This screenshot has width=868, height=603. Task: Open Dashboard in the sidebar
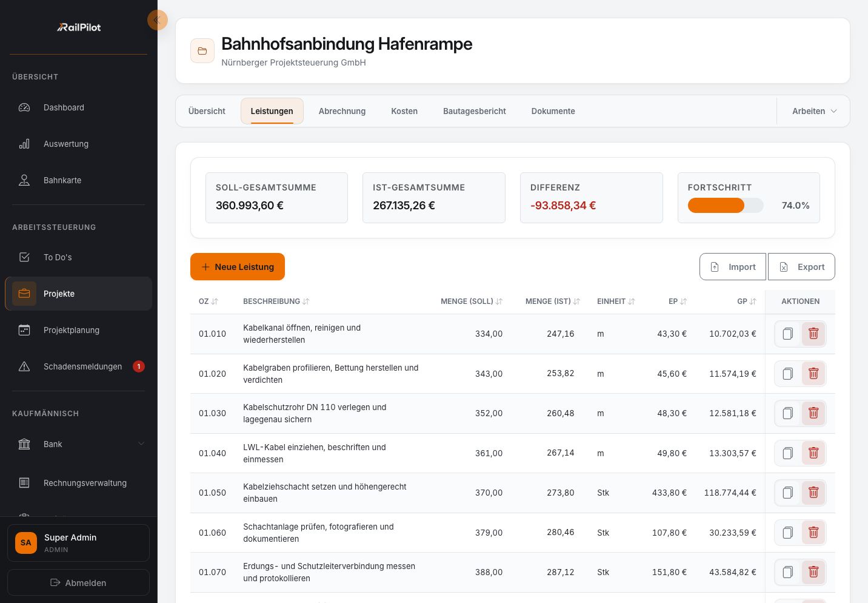(78, 107)
